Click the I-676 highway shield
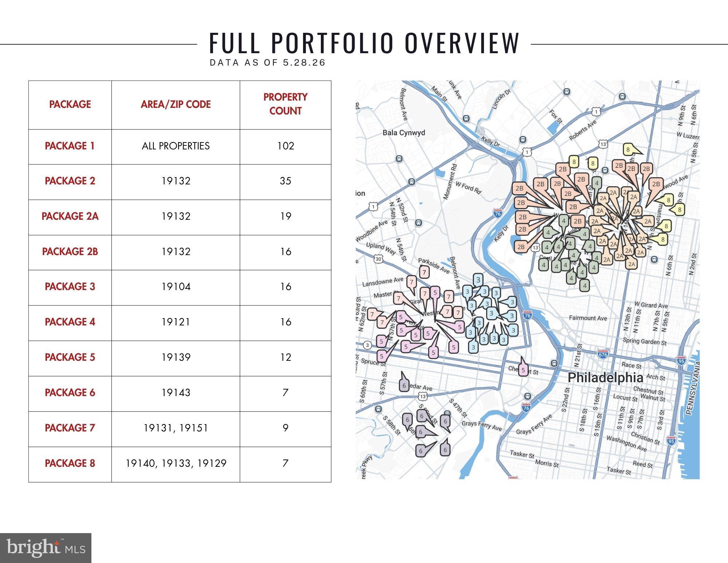This screenshot has height=563, width=728. (x=603, y=354)
